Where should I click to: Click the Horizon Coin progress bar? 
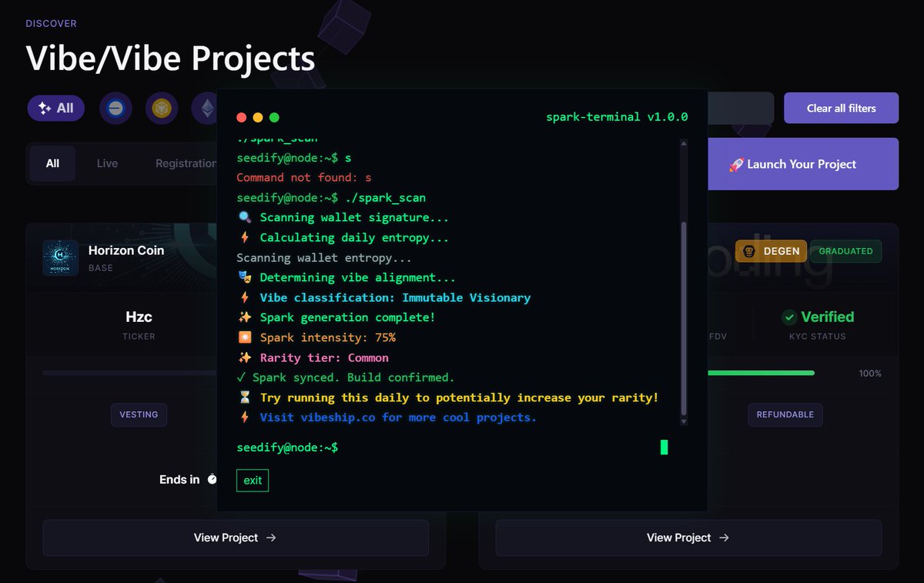(x=129, y=373)
